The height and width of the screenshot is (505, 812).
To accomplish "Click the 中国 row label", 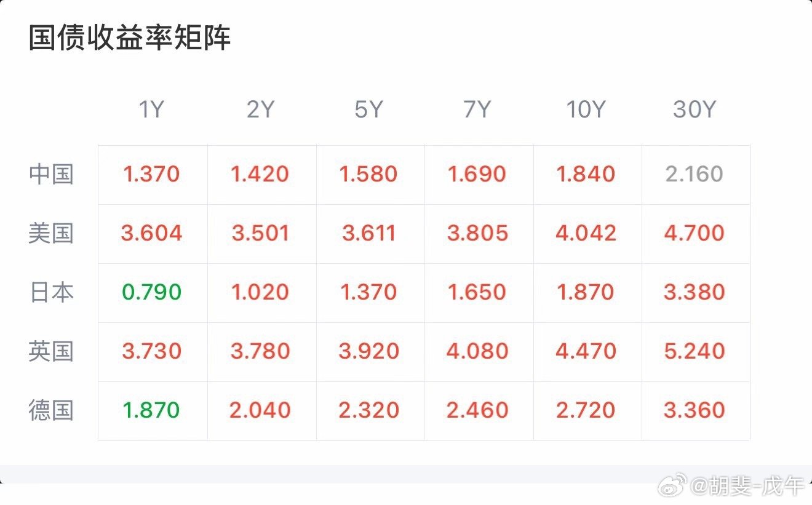I will click(x=51, y=174).
